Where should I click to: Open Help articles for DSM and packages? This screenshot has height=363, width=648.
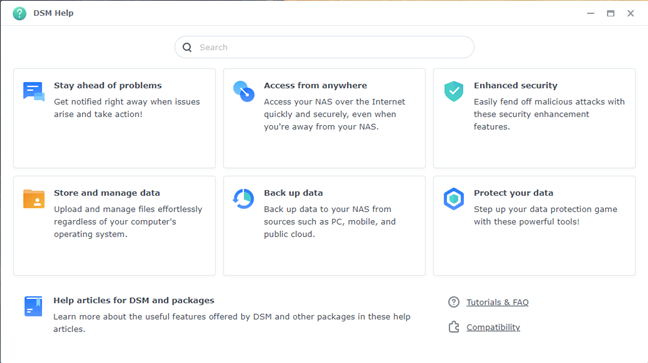tap(133, 301)
